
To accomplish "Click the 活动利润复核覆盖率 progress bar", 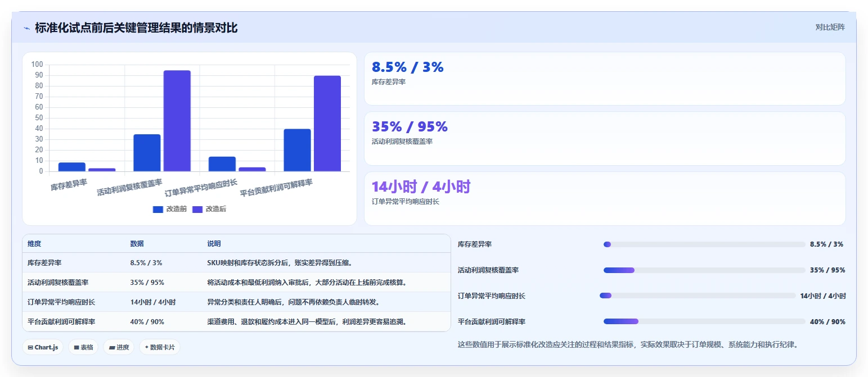I will coord(704,270).
